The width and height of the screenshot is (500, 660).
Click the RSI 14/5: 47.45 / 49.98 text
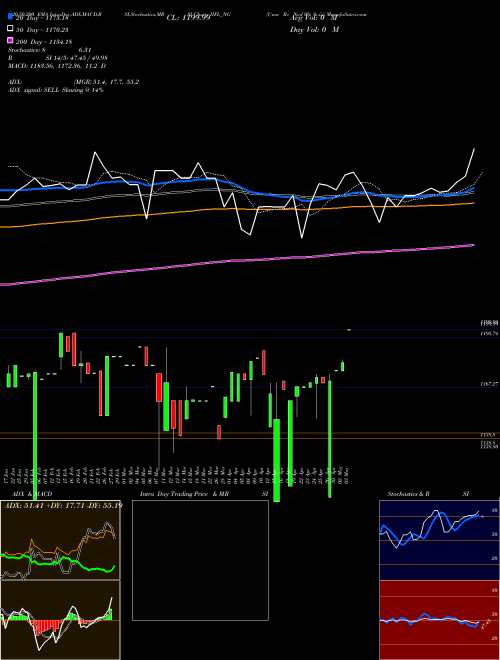58,58
